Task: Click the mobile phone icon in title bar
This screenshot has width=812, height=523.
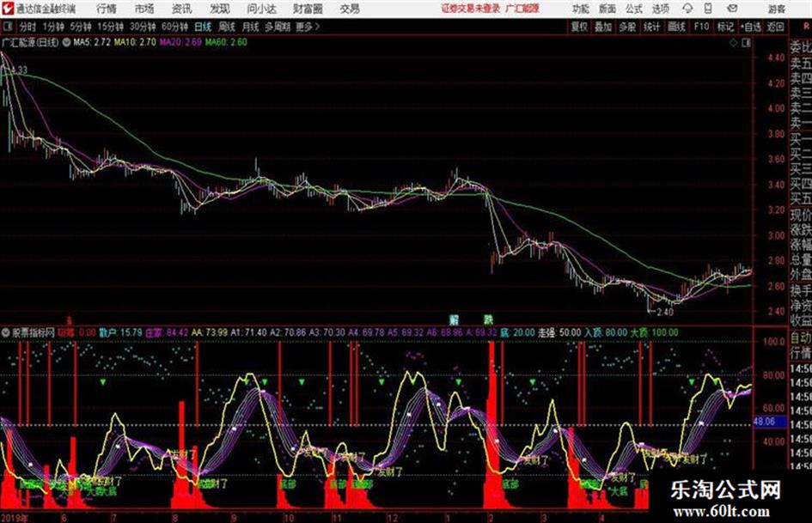Action: [708, 9]
